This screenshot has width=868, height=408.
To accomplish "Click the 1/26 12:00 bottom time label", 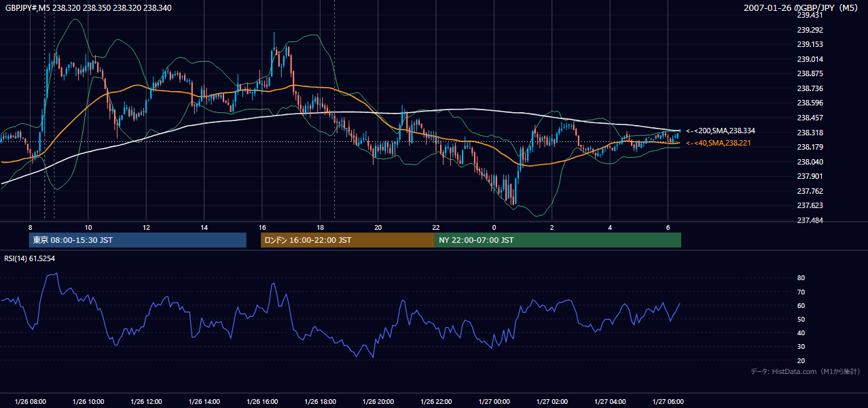I will coord(146,402).
